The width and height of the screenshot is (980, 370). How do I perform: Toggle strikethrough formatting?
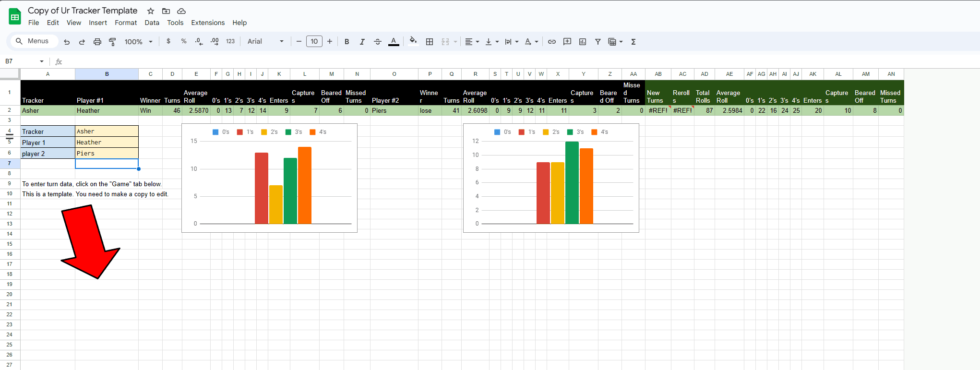pyautogui.click(x=378, y=42)
